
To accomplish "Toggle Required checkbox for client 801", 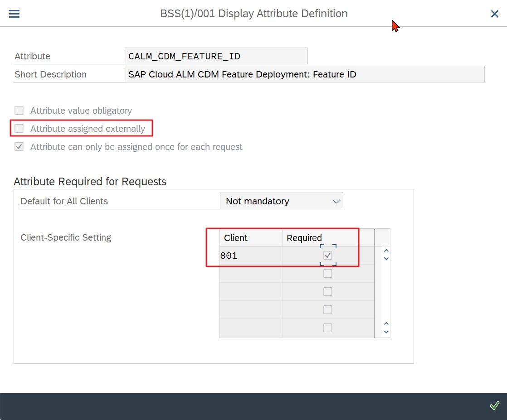I will click(x=328, y=256).
